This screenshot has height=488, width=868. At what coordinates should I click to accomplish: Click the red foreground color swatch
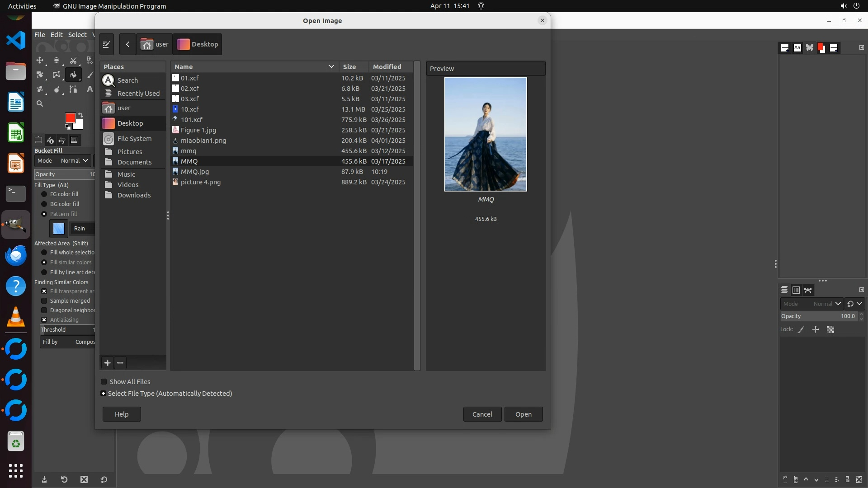[70, 118]
